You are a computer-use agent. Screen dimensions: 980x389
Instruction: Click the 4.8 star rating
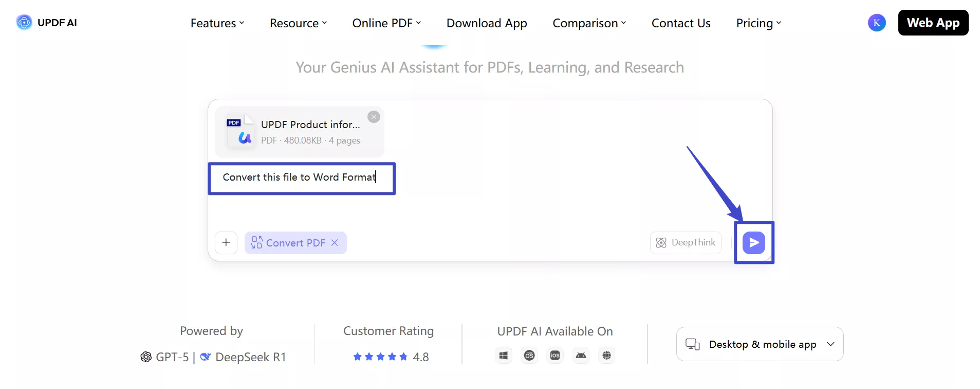click(x=391, y=357)
